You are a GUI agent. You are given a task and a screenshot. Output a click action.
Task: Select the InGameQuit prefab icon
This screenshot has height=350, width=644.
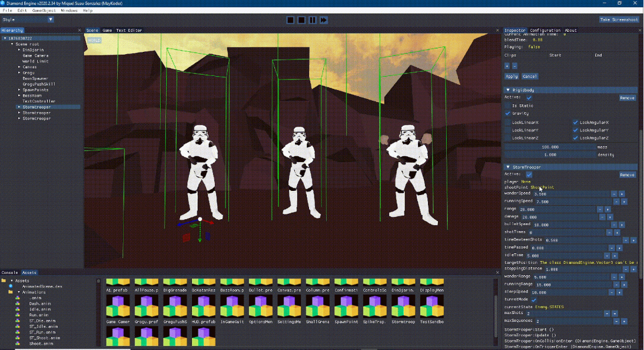click(x=232, y=306)
